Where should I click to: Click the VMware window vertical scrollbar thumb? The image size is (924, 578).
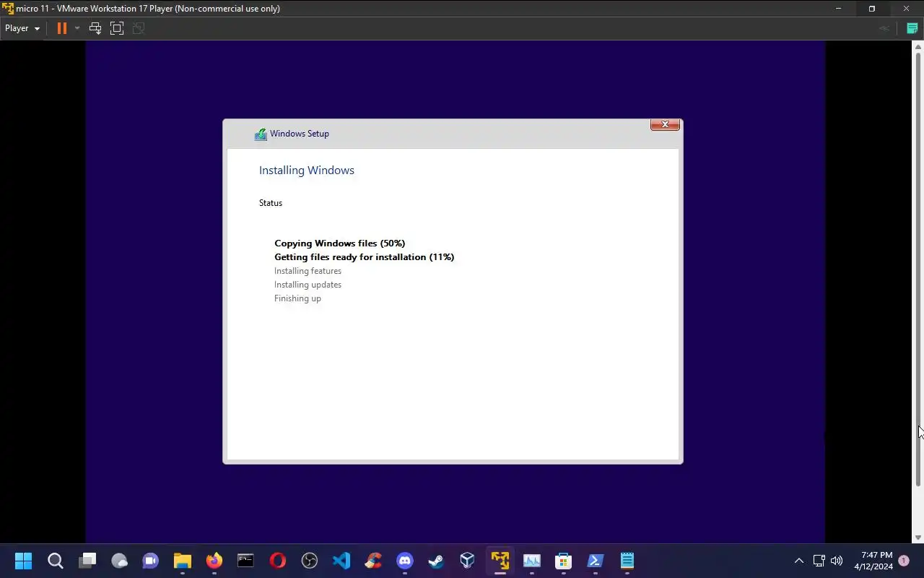(918, 269)
